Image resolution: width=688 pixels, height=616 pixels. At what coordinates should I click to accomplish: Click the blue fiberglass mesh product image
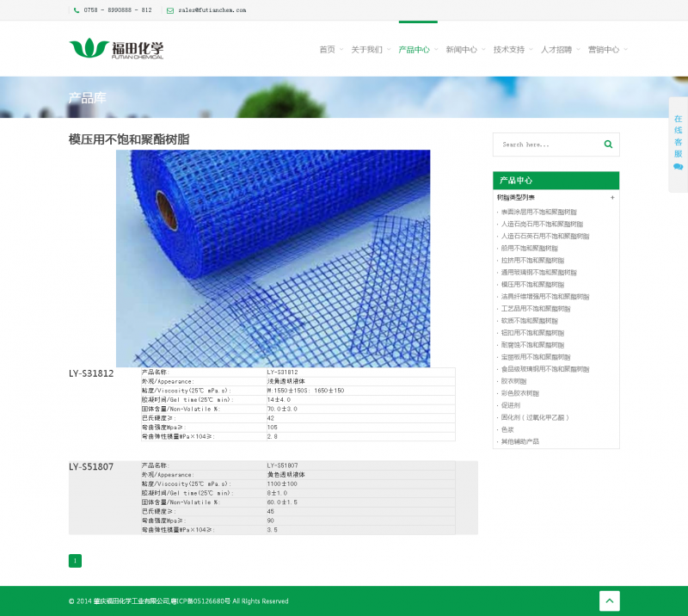(x=273, y=258)
